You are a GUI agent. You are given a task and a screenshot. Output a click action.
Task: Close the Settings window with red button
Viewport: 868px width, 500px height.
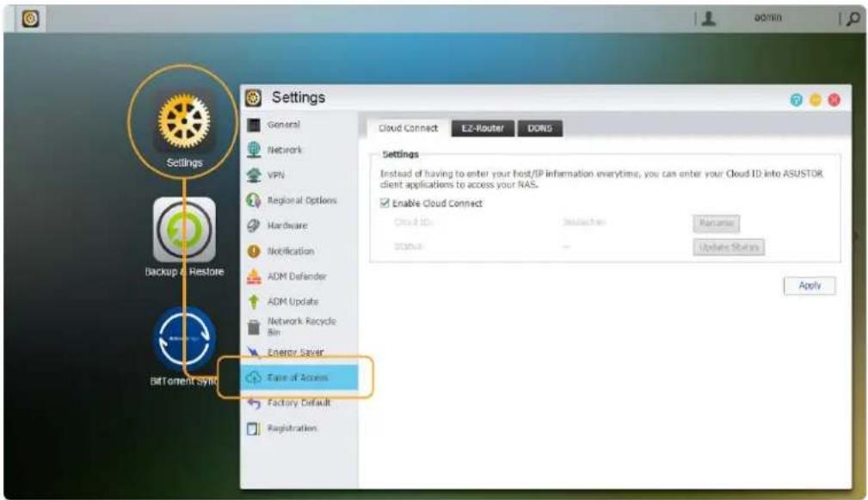click(x=834, y=100)
